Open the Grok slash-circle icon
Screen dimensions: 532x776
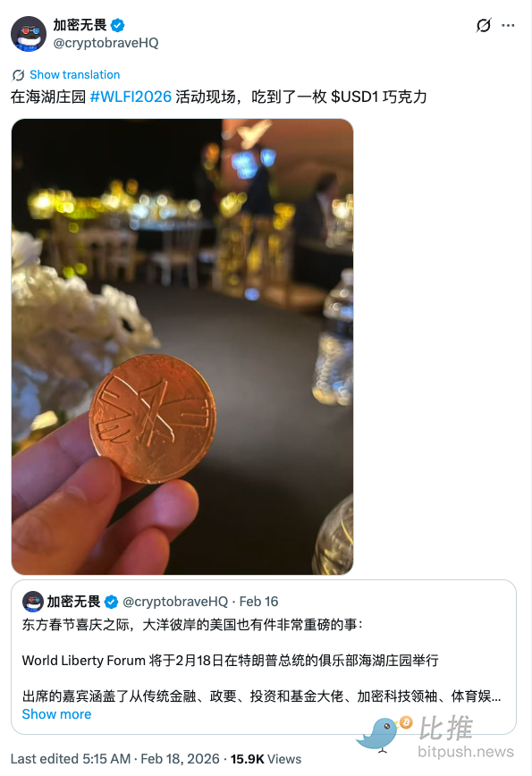tap(484, 25)
